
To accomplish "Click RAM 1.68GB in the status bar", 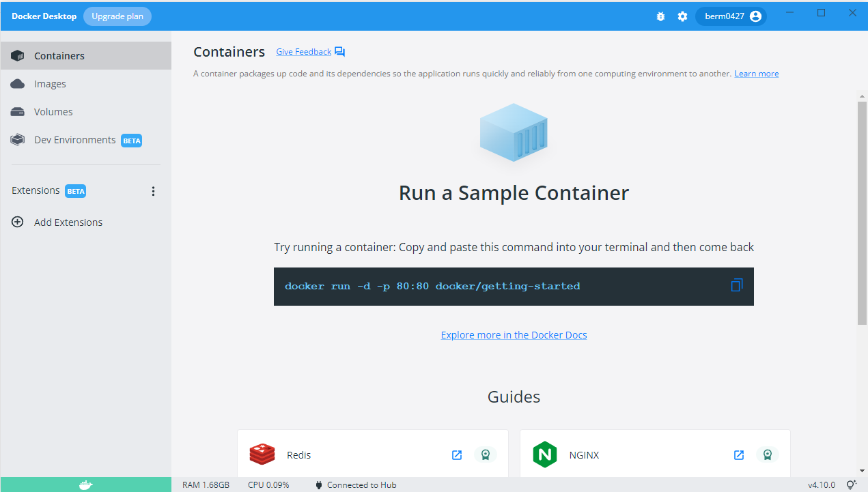I will pos(206,485).
